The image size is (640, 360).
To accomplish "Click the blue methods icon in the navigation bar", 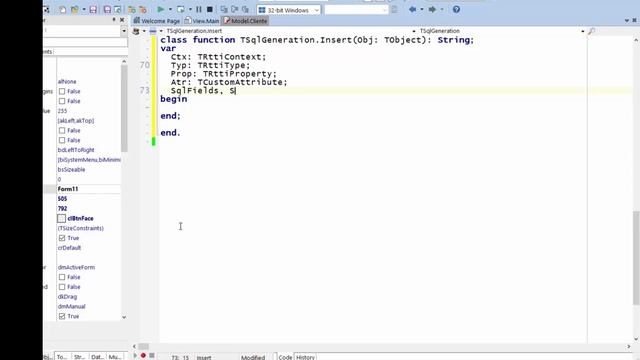I will [153, 31].
